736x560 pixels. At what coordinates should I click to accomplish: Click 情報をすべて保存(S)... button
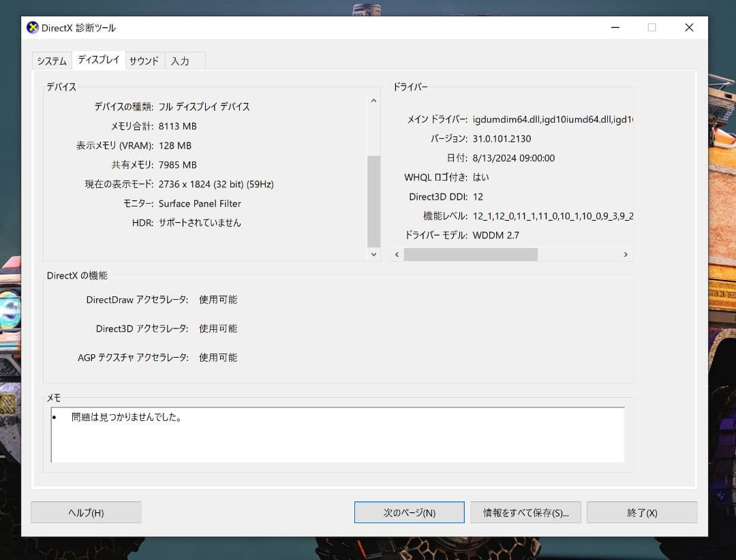point(525,512)
